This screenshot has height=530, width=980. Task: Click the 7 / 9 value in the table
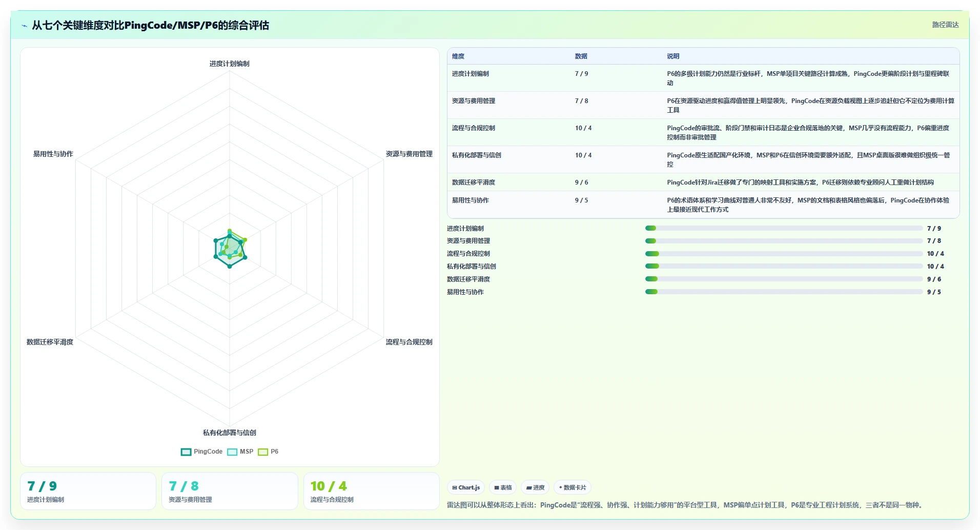tap(581, 74)
